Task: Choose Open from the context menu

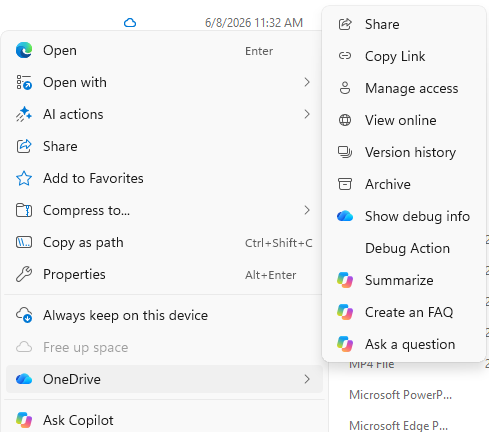Action: click(164, 50)
